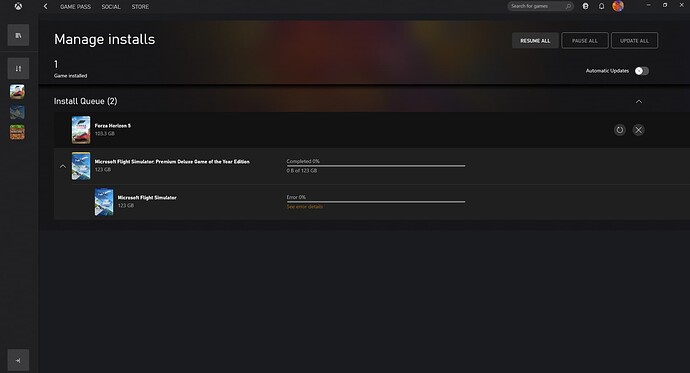Select Flight Simulator sidebar thumbnail
The image size is (690, 373).
click(x=17, y=112)
